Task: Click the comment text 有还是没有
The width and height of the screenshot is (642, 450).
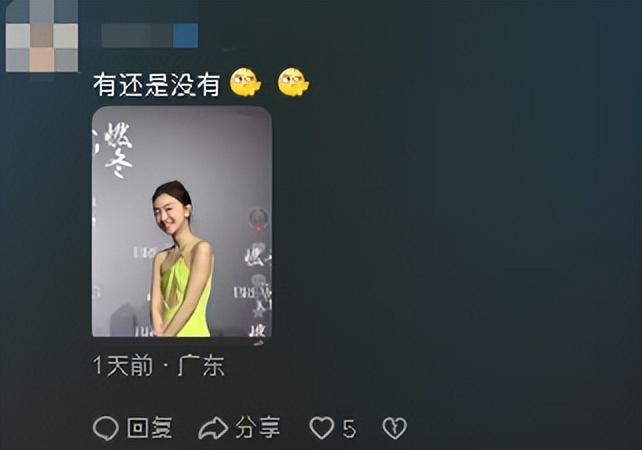Action: click(157, 85)
